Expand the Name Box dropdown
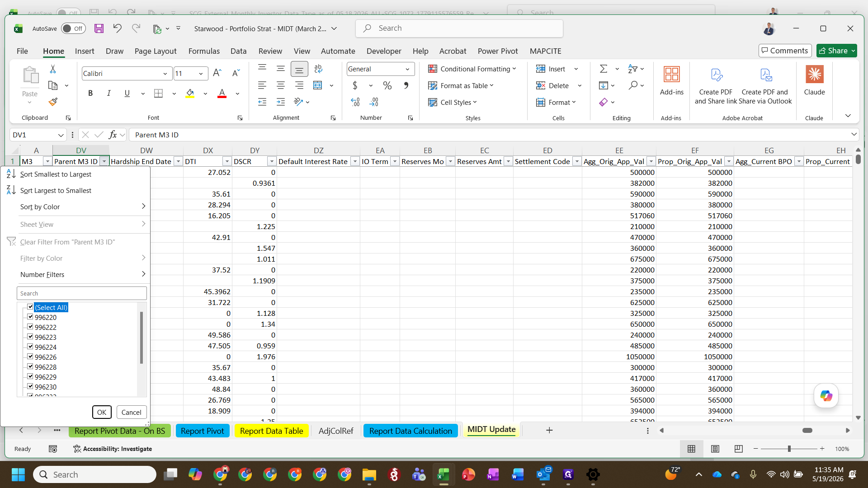 tap(61, 135)
